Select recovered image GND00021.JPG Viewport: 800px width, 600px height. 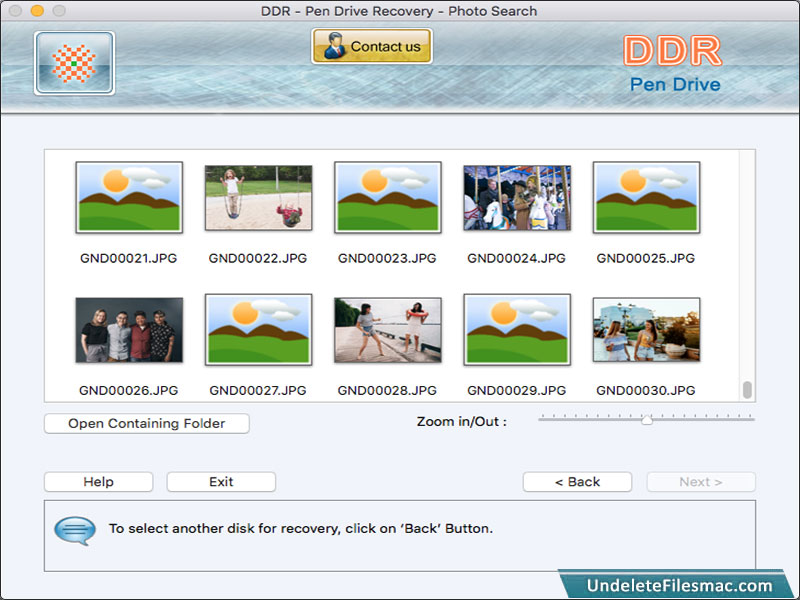pyautogui.click(x=128, y=197)
